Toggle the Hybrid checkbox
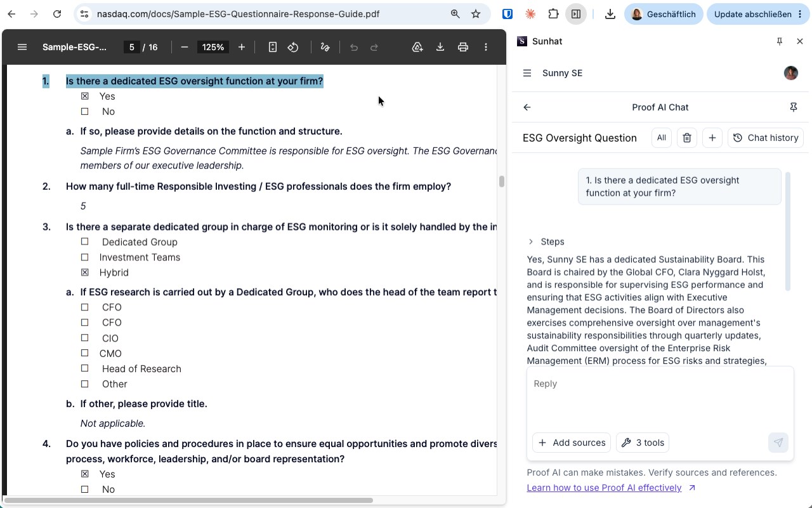The width and height of the screenshot is (812, 508). [x=85, y=272]
